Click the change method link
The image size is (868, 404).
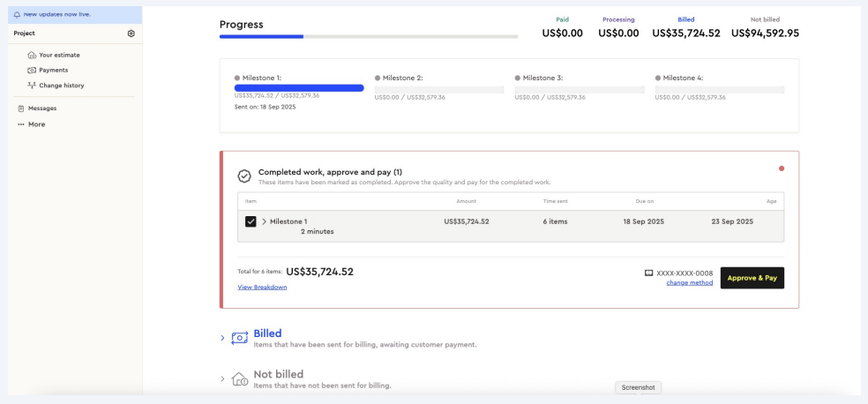coord(689,282)
